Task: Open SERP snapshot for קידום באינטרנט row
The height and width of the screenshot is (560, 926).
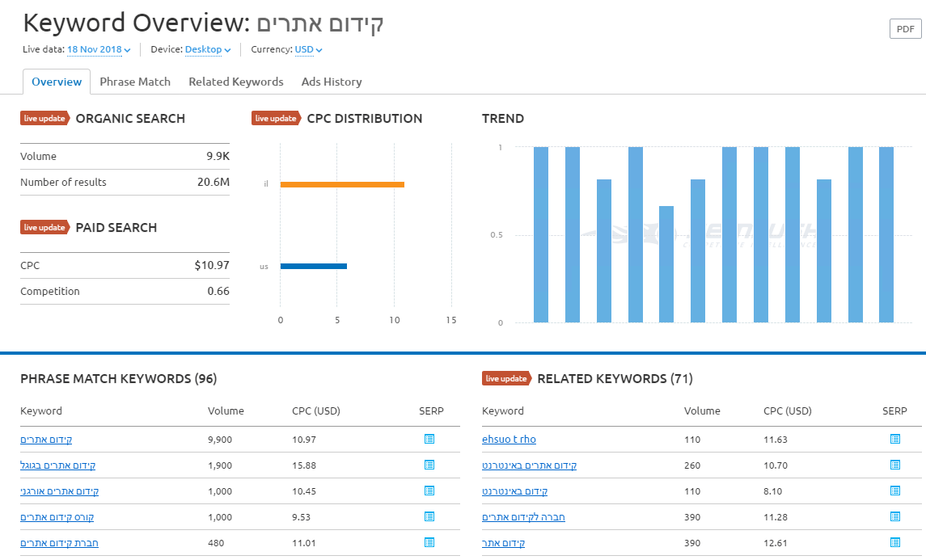Action: point(895,491)
